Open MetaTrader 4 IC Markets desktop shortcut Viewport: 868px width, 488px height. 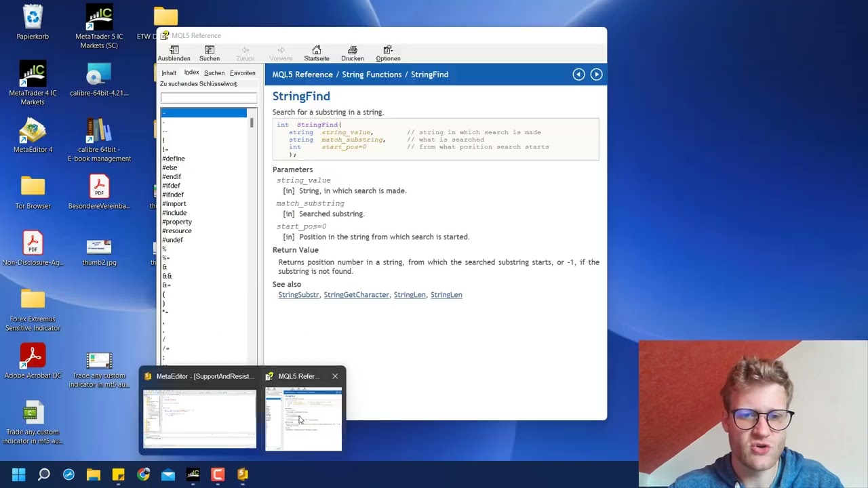33,83
